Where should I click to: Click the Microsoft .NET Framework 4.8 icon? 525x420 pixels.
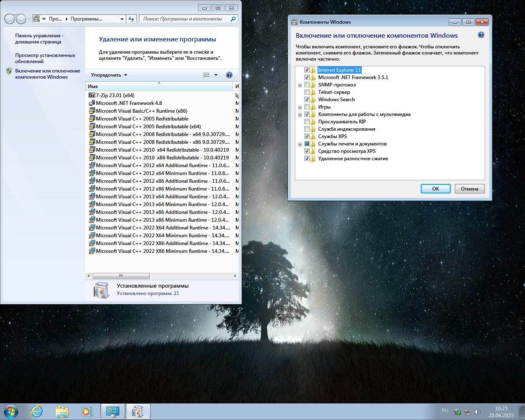[92, 103]
